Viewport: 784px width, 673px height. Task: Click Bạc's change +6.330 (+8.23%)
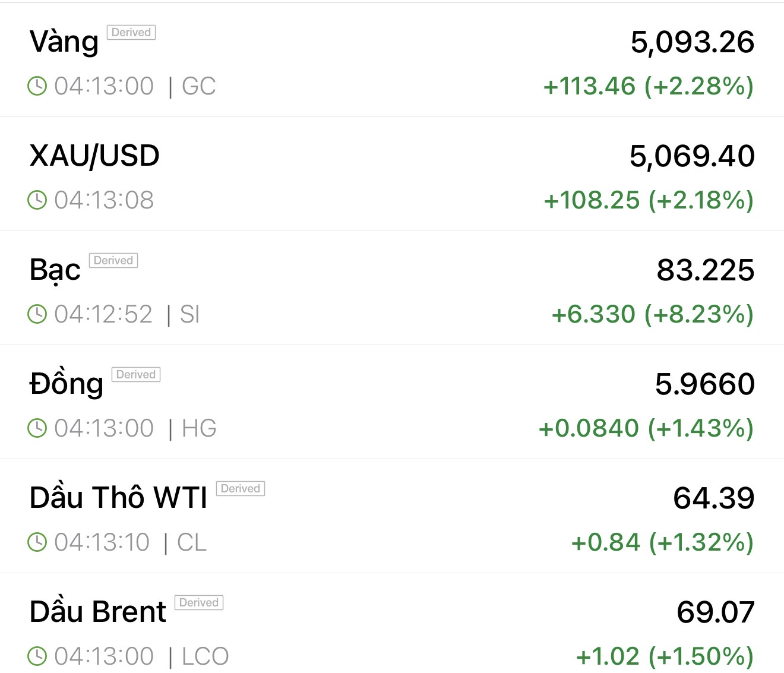pos(652,314)
